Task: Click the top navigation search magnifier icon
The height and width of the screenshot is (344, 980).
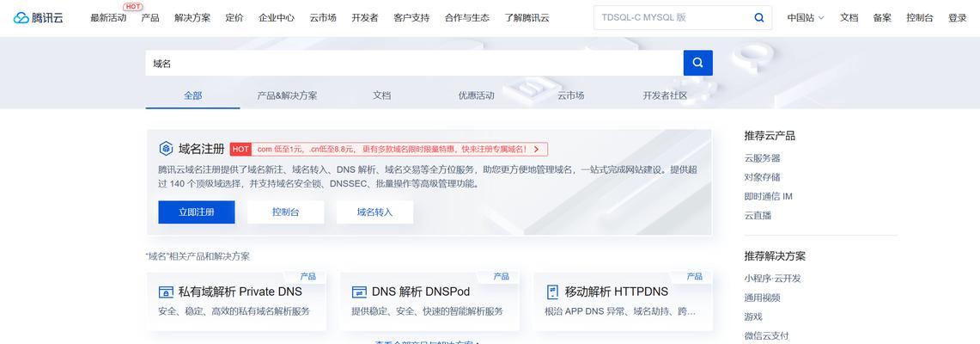Action: point(758,17)
